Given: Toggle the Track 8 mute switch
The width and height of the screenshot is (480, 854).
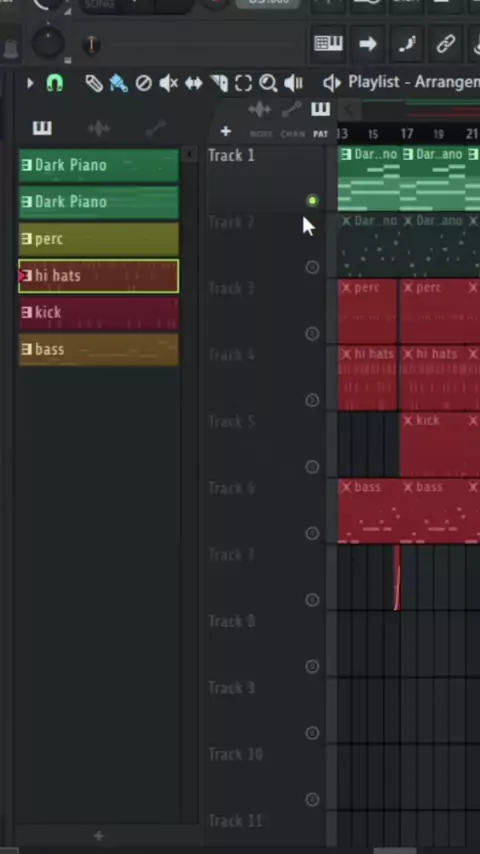Looking at the screenshot, I should (312, 666).
